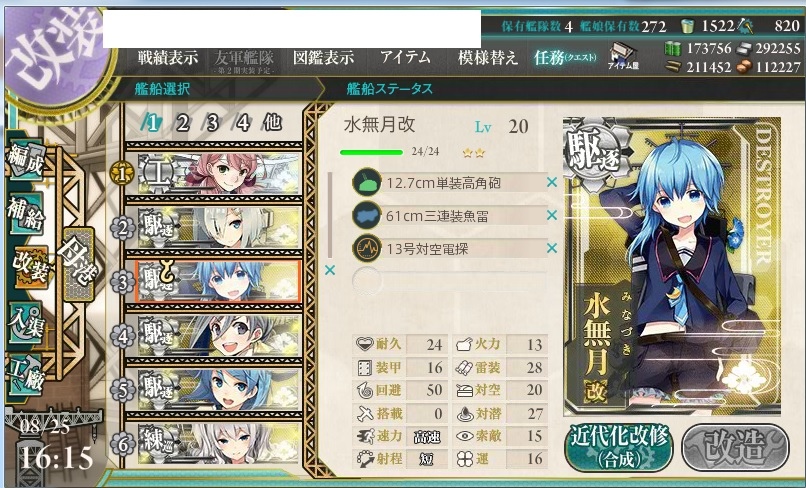Select the 13号対空電探 radar slot
This screenshot has width=806, height=488.
click(x=449, y=249)
